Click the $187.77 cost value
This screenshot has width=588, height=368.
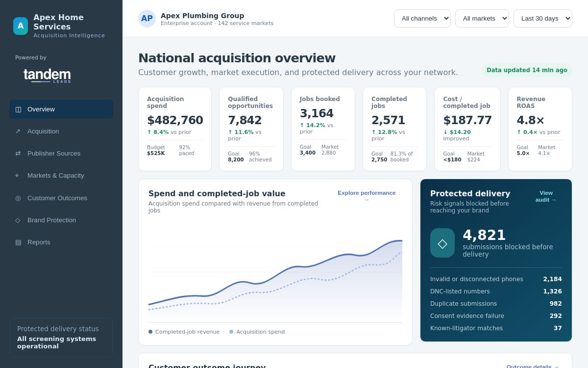pos(467,120)
